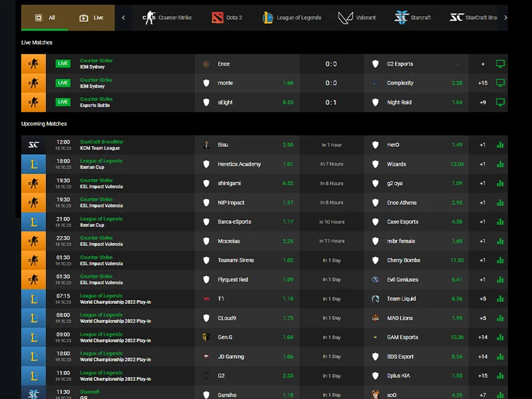
Task: Open statistics icon for NIP Impact match
Action: point(500,203)
